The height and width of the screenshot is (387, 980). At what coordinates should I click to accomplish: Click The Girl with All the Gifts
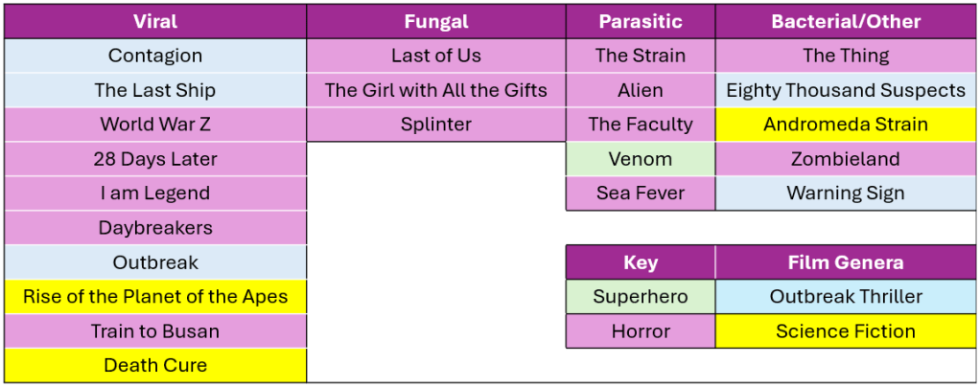[436, 90]
